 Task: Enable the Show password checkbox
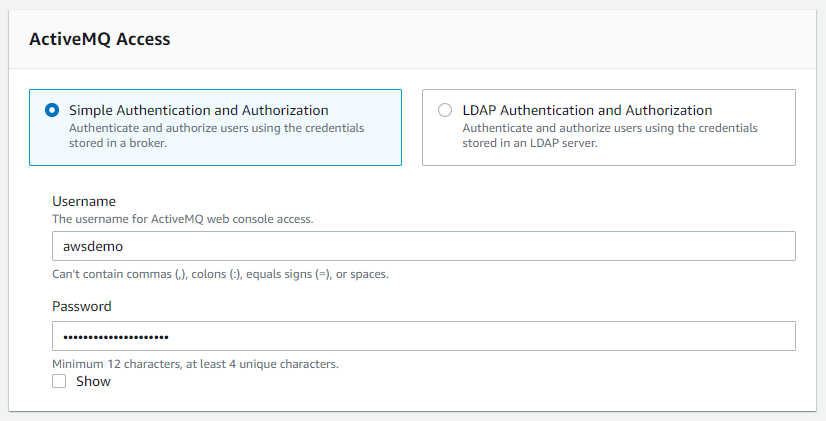[x=59, y=381]
